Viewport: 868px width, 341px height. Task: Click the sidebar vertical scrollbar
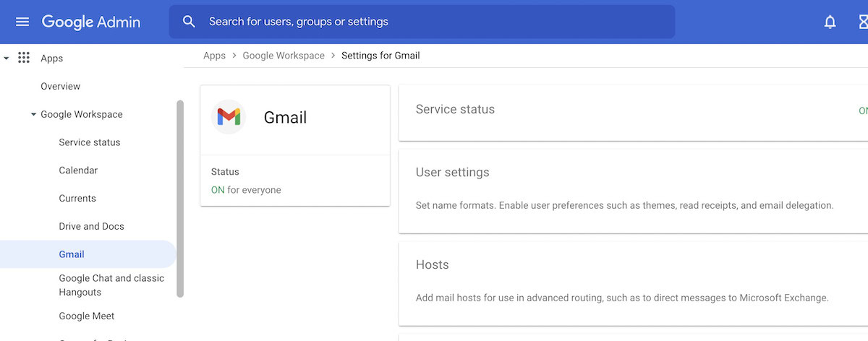(x=180, y=199)
